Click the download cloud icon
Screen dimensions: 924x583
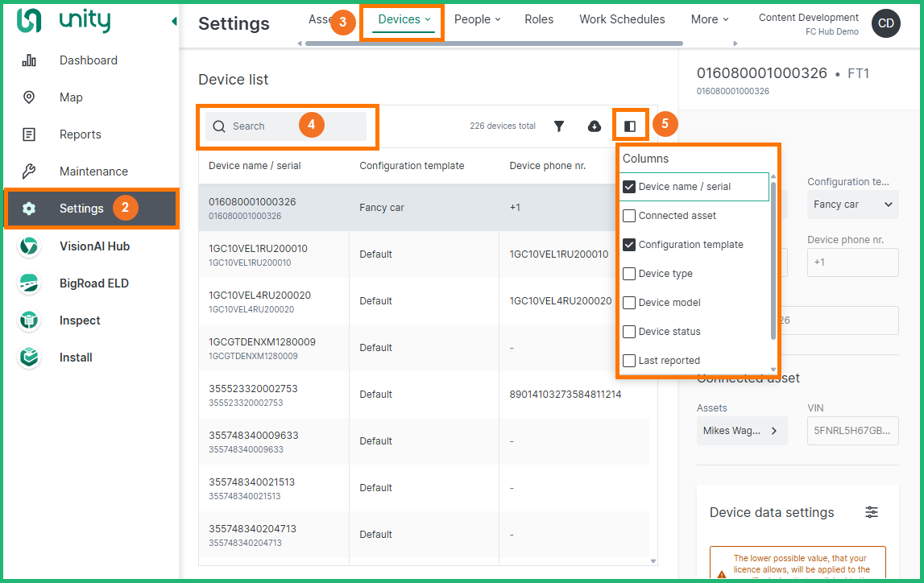point(595,126)
